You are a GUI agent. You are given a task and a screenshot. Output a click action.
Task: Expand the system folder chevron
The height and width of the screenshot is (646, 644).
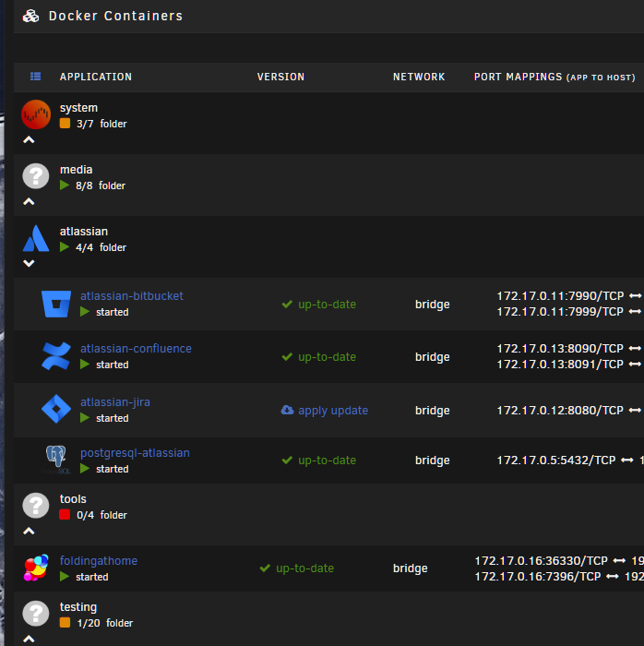(x=29, y=140)
